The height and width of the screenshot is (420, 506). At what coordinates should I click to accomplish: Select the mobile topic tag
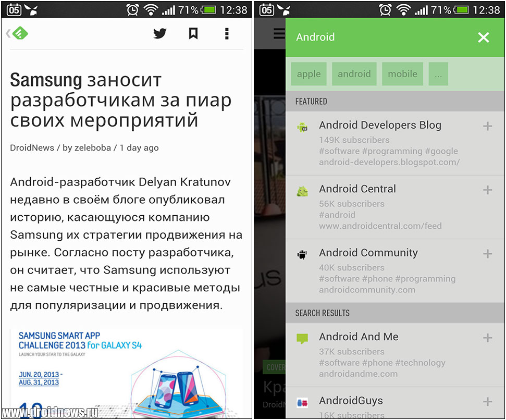pos(402,74)
